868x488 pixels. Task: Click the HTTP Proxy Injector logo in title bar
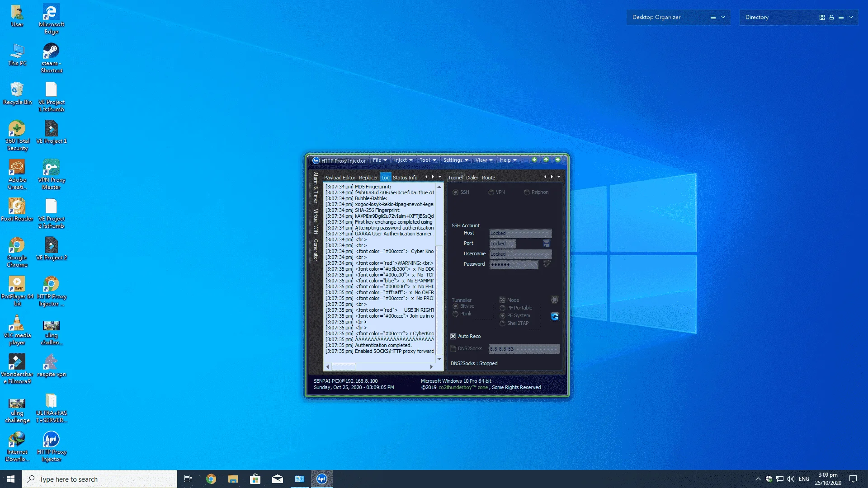tap(316, 160)
